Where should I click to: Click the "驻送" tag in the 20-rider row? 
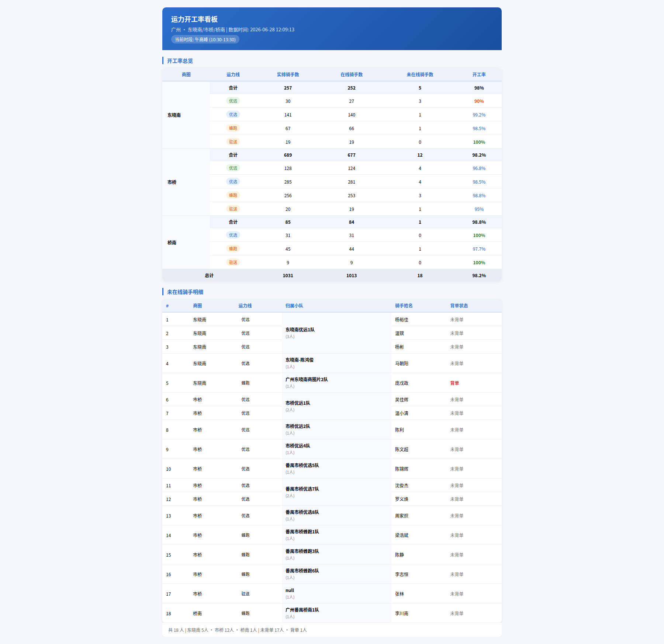(233, 209)
